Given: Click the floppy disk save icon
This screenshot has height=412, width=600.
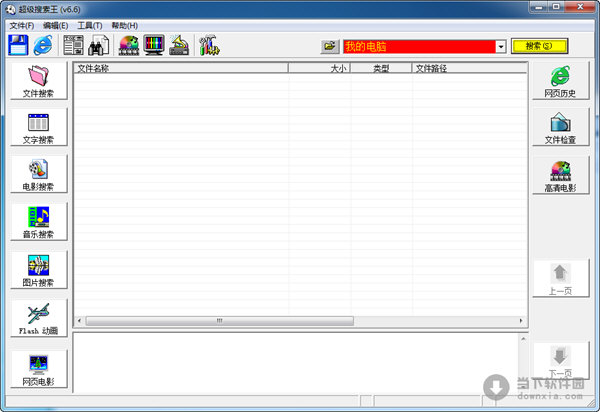Looking at the screenshot, I should pos(18,45).
